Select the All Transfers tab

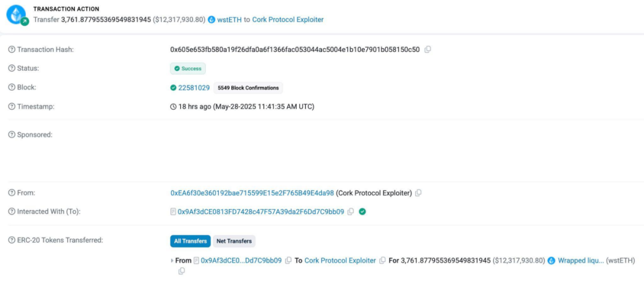click(x=190, y=241)
